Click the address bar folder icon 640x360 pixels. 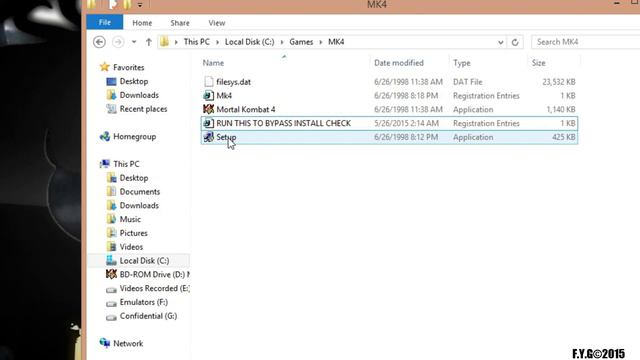[164, 41]
